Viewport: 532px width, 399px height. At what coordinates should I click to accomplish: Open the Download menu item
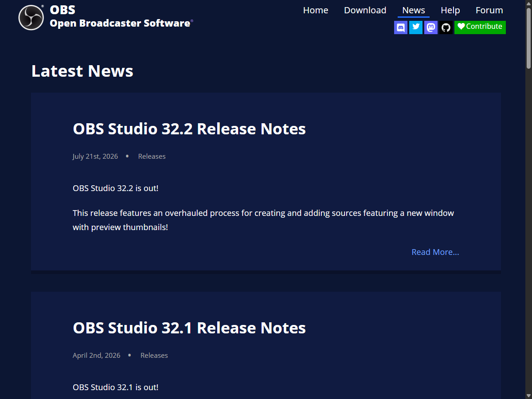[x=365, y=10]
